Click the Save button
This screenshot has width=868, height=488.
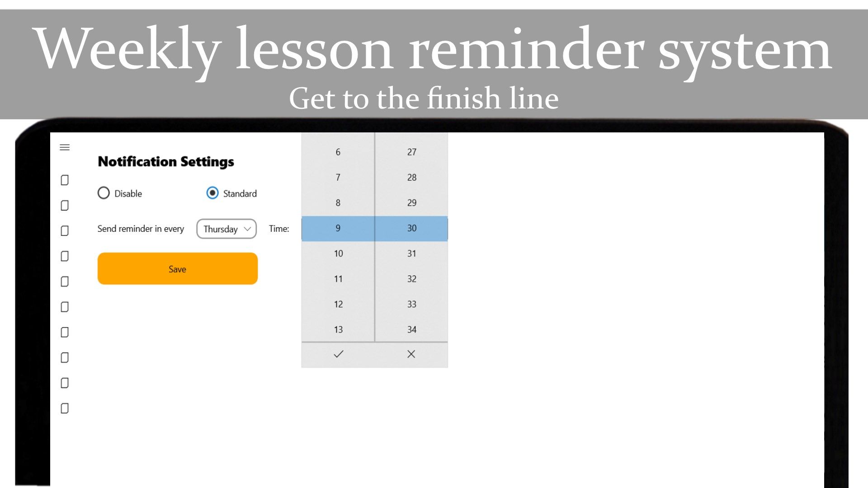pos(177,269)
